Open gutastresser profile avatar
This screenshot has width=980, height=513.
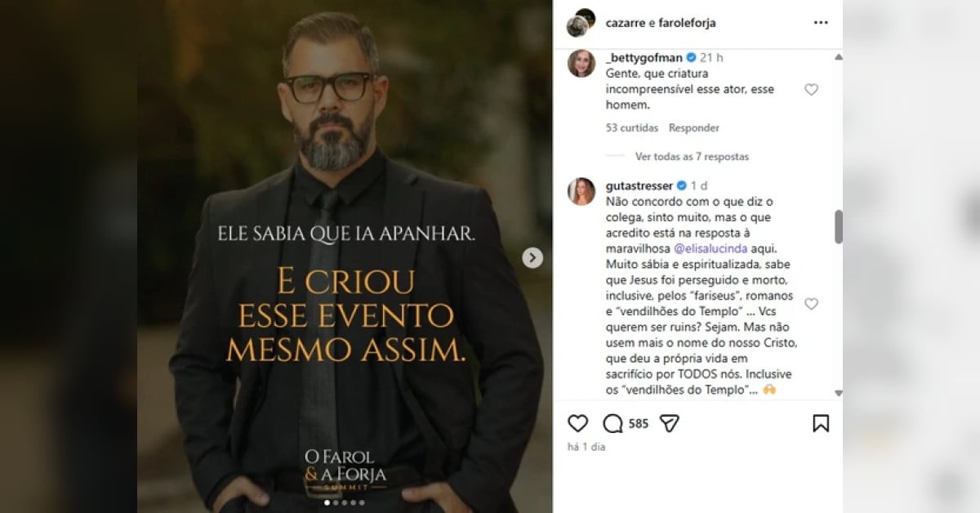point(581,191)
